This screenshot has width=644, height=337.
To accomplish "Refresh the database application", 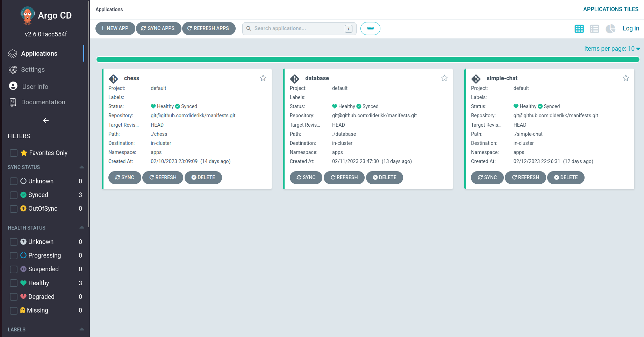I will coord(344,177).
